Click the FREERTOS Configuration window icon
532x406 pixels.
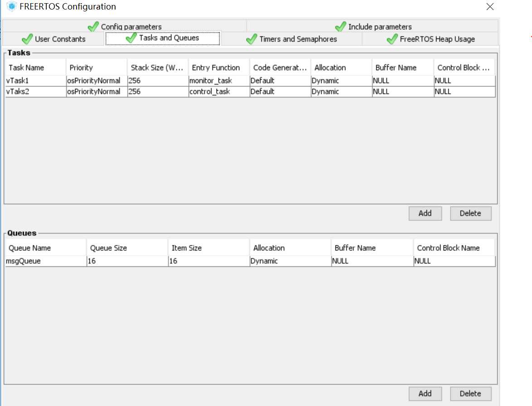[11, 6]
